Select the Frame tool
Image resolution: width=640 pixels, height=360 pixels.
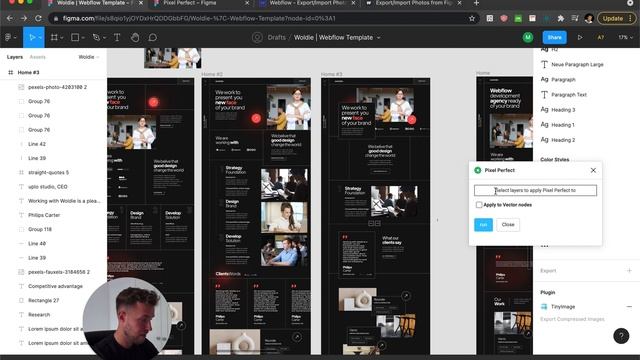[54, 38]
